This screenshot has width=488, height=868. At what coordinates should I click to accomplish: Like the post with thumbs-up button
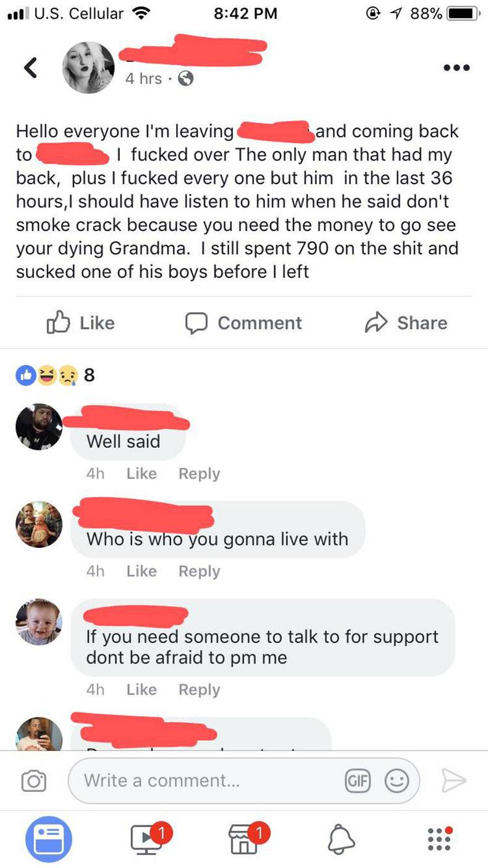tap(80, 323)
